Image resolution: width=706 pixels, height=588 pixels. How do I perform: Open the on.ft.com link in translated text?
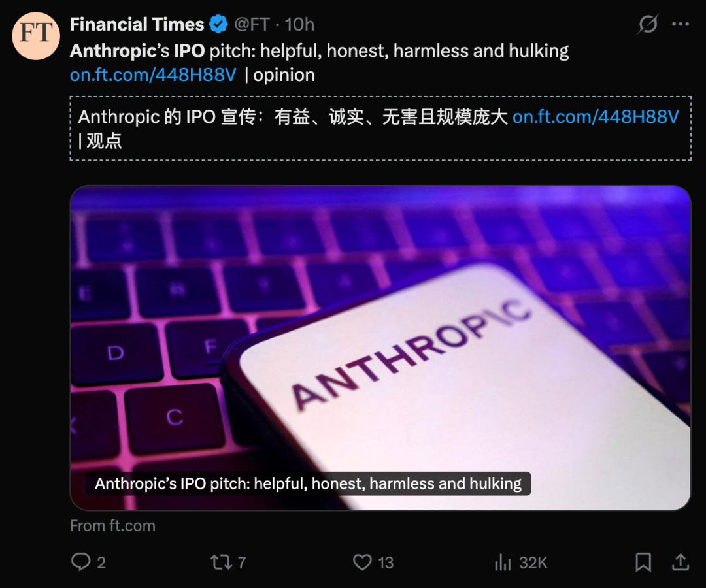[x=596, y=116]
